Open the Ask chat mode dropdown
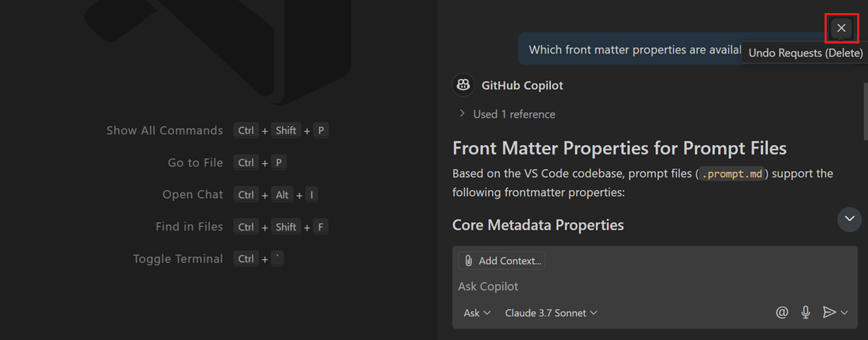 click(477, 313)
